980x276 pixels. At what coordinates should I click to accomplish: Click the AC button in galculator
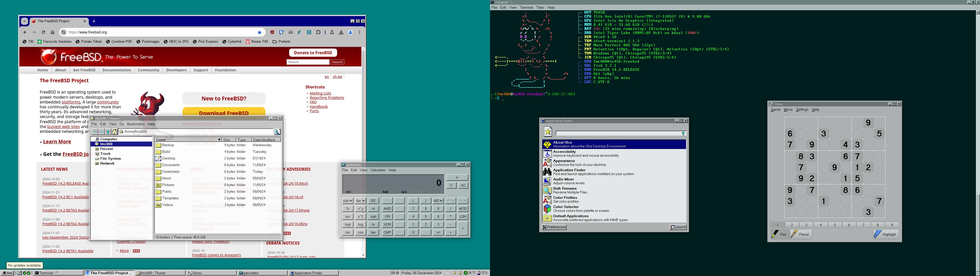pyautogui.click(x=463, y=185)
